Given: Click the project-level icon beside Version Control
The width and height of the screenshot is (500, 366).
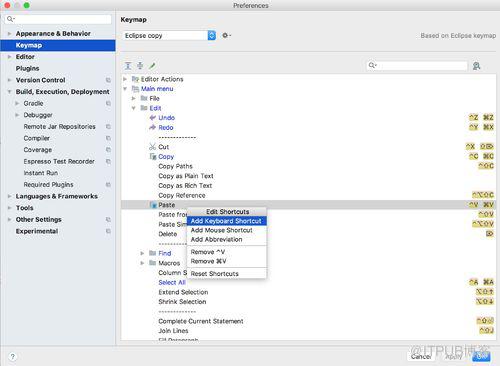Looking at the screenshot, I should (108, 80).
